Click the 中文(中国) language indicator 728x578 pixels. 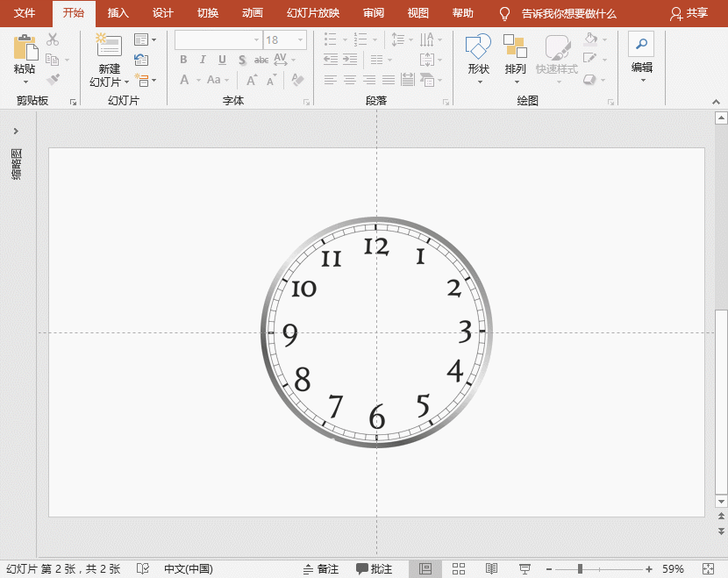click(x=189, y=568)
